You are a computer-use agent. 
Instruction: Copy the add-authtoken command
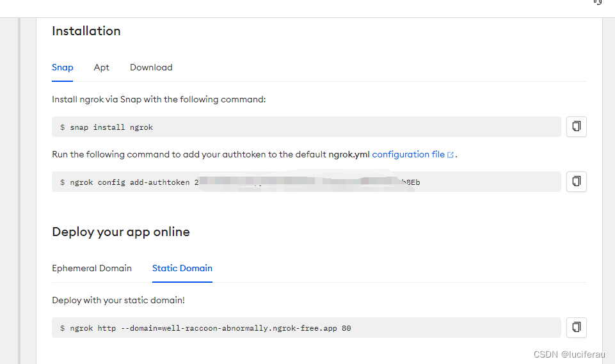click(576, 181)
